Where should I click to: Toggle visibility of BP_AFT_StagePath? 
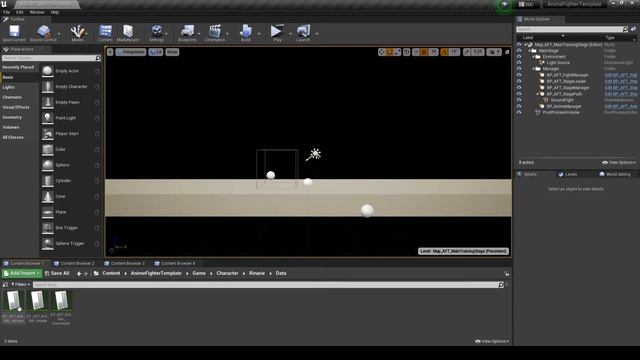(x=519, y=94)
